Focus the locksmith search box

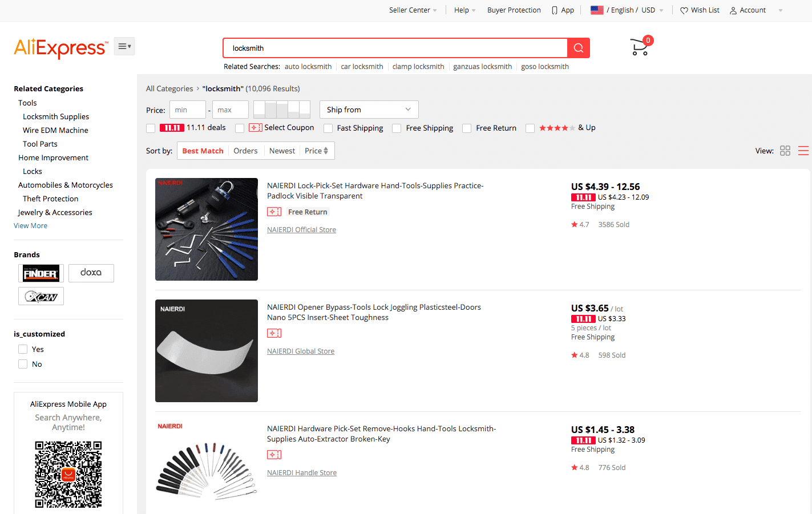tap(395, 48)
